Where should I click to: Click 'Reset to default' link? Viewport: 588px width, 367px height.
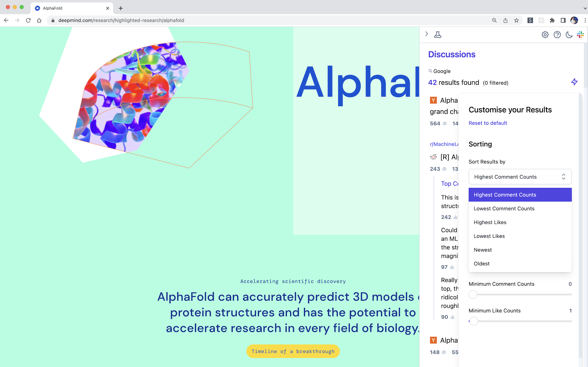click(487, 123)
